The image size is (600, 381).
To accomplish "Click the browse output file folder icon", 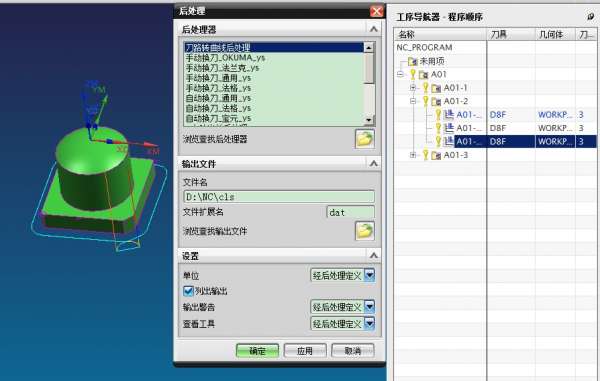I will click(x=365, y=231).
